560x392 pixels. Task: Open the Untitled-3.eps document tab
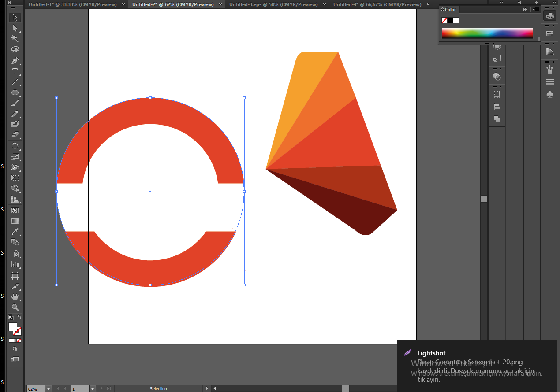pos(273,4)
